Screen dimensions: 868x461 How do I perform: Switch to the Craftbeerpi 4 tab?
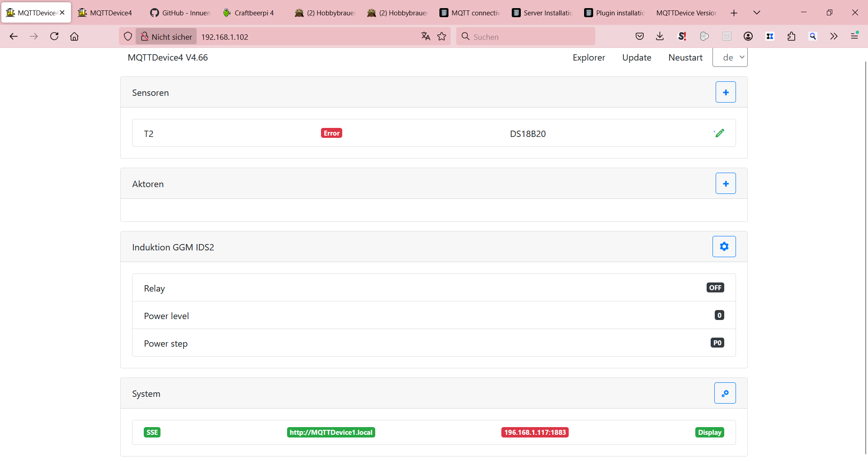253,13
